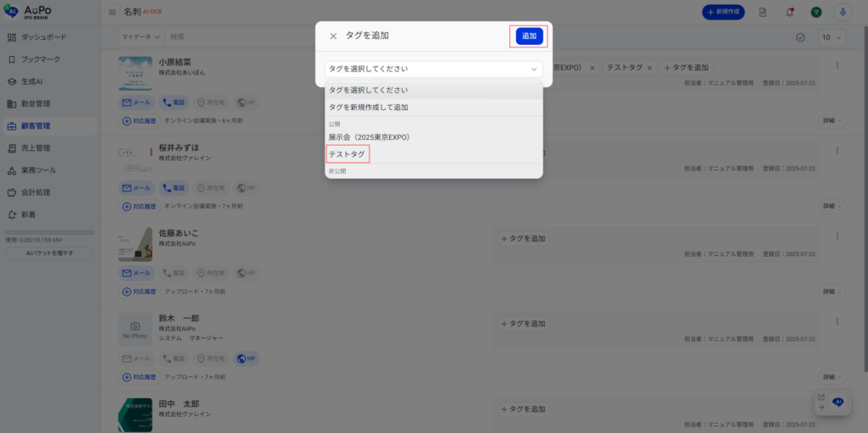Image resolution: width=868 pixels, height=433 pixels.
Task: Click the blue 追加 button
Action: tap(529, 36)
